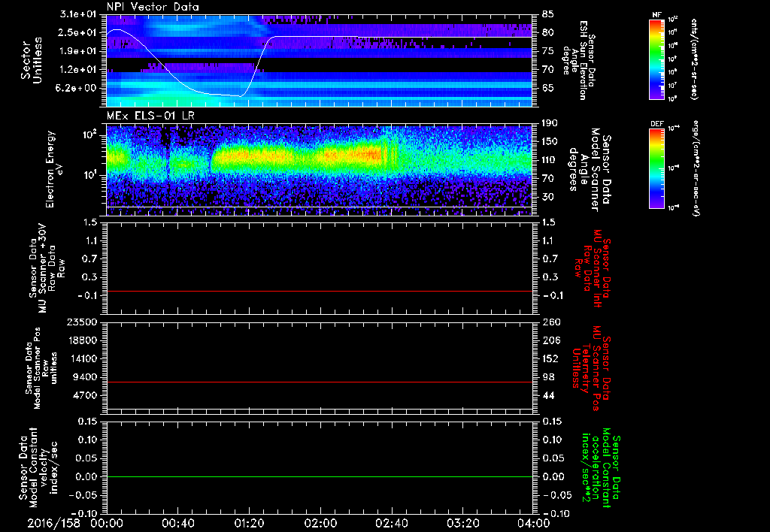Click the 1.9e+01 sector tick value
The height and width of the screenshot is (532, 770).
tap(77, 51)
